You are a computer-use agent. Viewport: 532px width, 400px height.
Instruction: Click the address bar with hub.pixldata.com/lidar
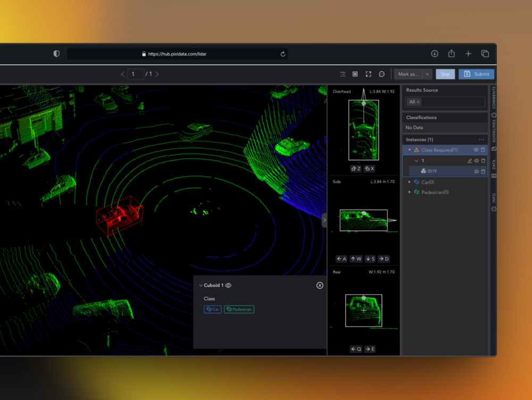tap(178, 54)
